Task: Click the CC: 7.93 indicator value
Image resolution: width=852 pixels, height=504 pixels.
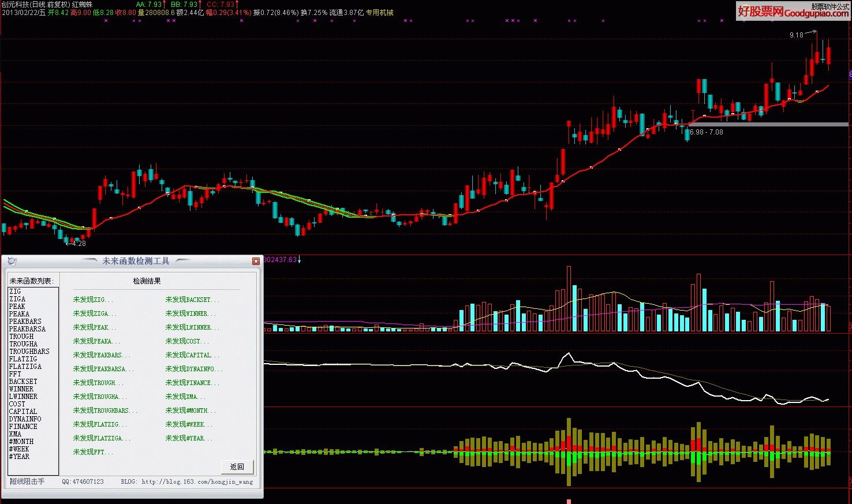Action: coord(221,4)
